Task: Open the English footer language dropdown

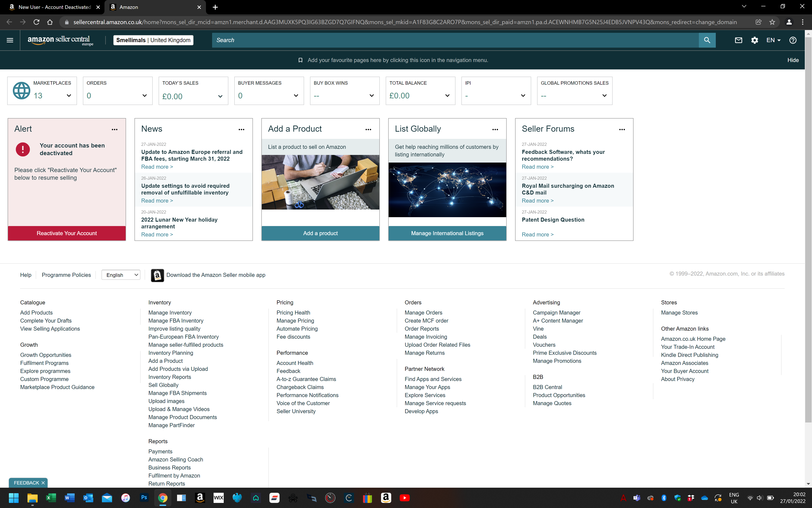Action: 121,275
